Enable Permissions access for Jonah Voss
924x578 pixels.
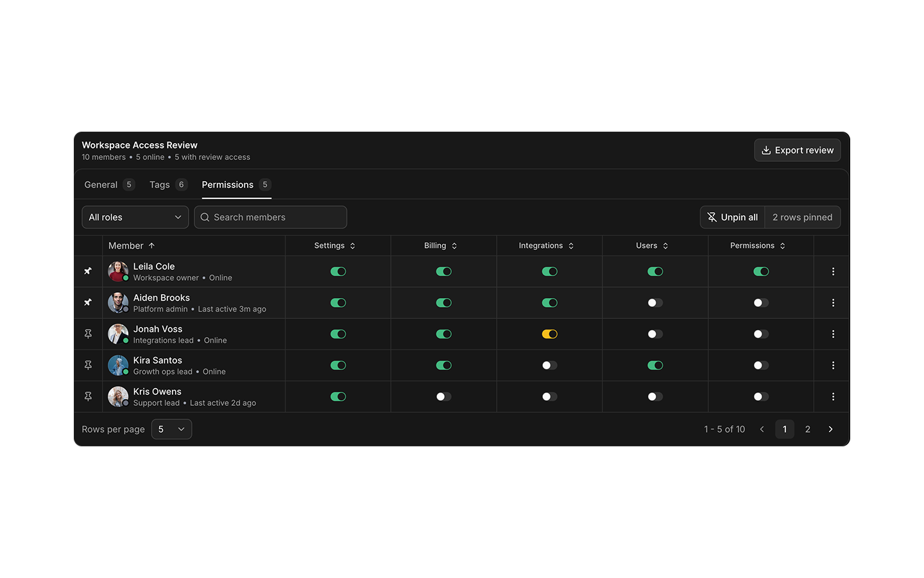point(761,334)
